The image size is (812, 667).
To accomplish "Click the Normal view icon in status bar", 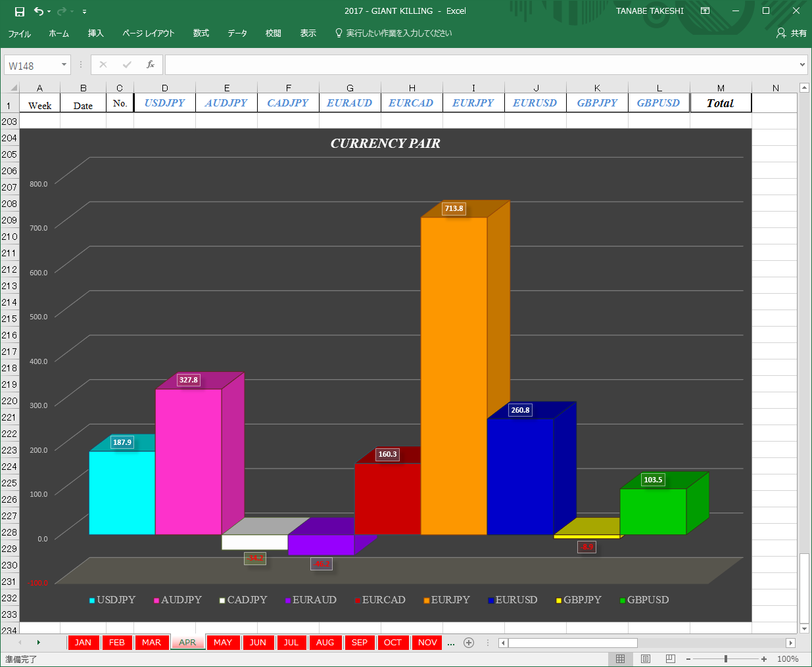I will coord(620,658).
